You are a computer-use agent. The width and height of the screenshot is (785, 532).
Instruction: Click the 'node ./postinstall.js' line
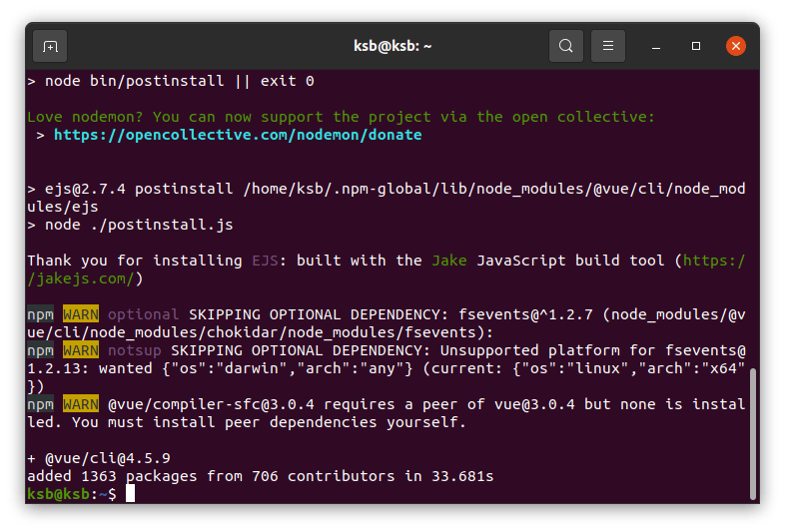pos(130,225)
